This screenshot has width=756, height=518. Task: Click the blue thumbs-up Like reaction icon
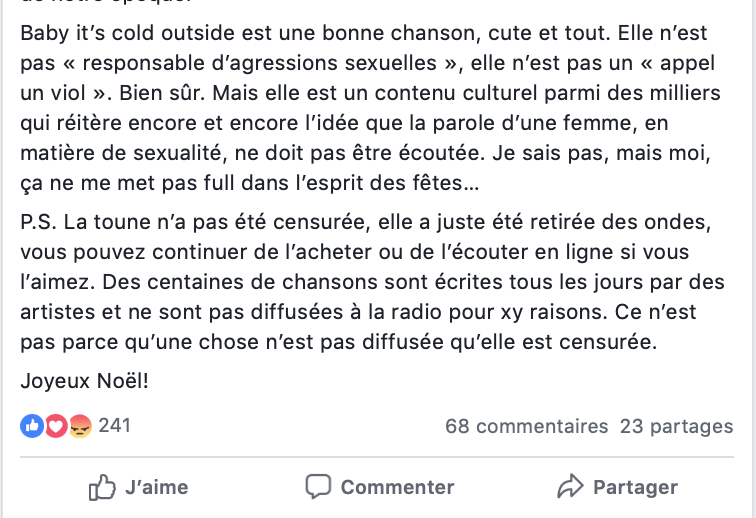point(32,426)
